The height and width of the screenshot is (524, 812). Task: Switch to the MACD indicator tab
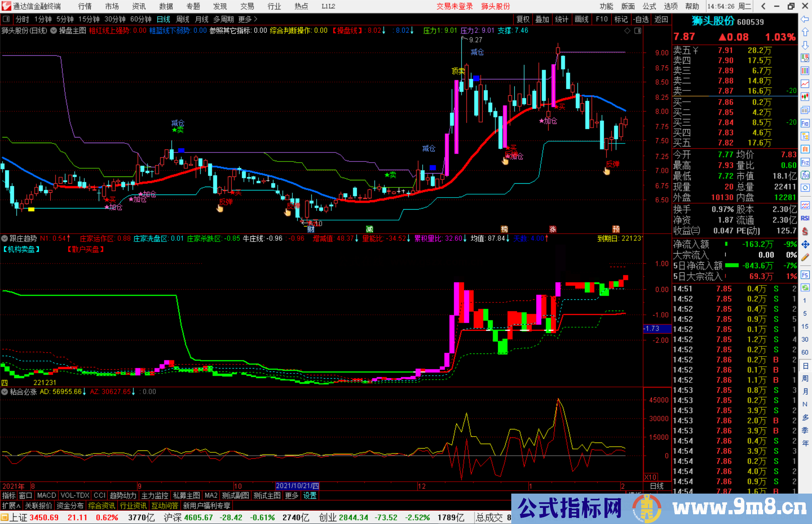tap(46, 496)
